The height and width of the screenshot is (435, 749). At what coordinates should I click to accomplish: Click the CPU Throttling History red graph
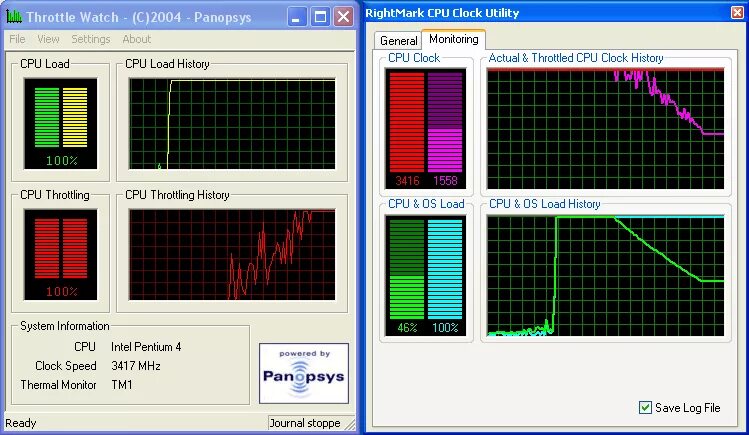[x=232, y=255]
